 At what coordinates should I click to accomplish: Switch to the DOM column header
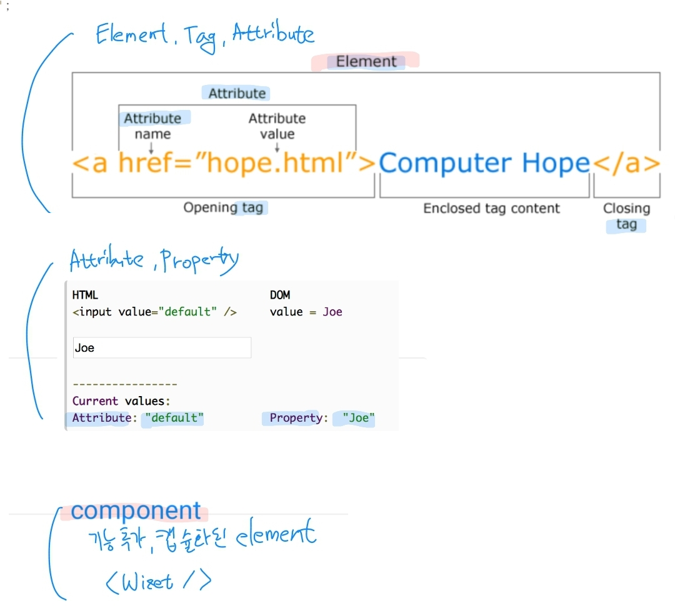click(x=279, y=294)
